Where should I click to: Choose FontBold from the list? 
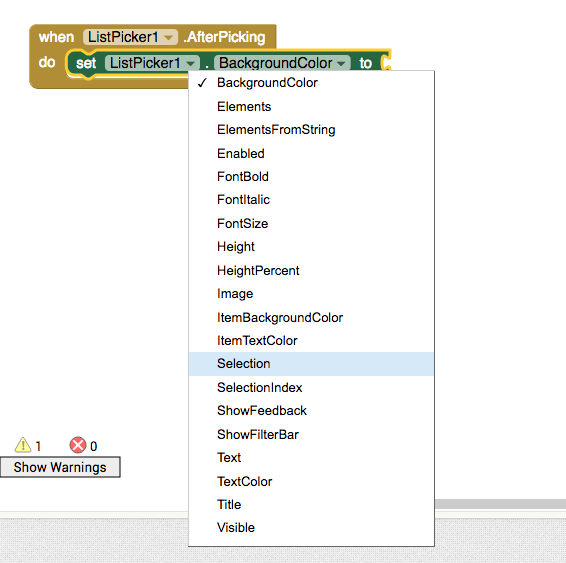[311, 176]
